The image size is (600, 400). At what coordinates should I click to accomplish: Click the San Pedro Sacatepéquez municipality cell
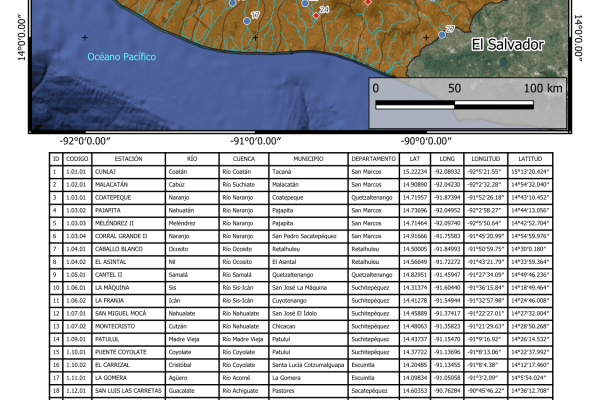point(308,236)
